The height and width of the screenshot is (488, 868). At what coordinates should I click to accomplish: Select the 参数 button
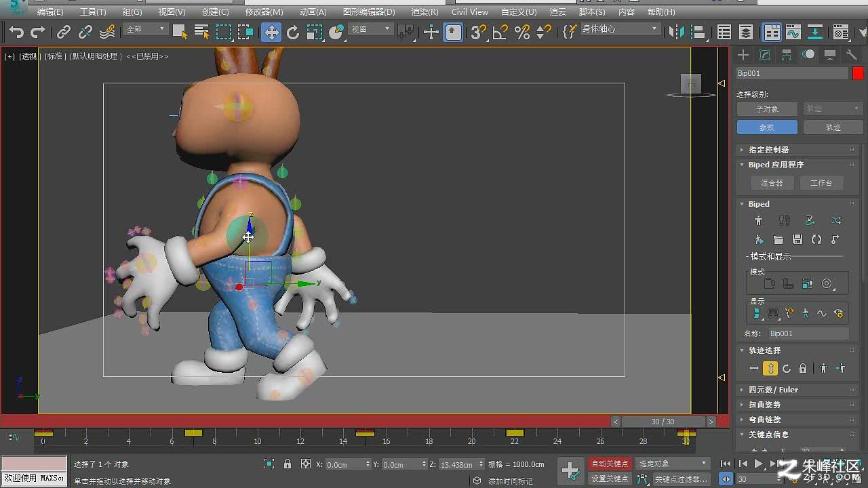[x=767, y=127]
